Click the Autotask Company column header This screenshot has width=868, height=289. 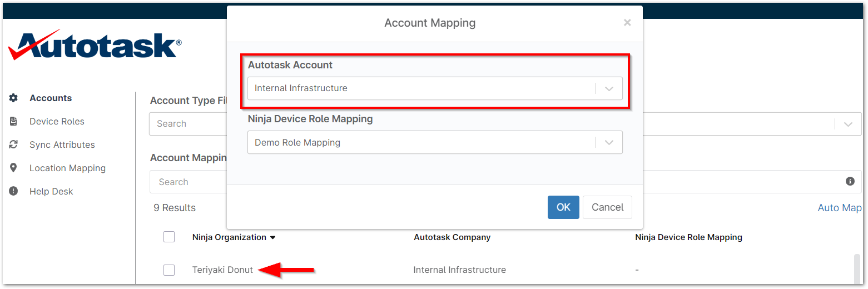(452, 237)
